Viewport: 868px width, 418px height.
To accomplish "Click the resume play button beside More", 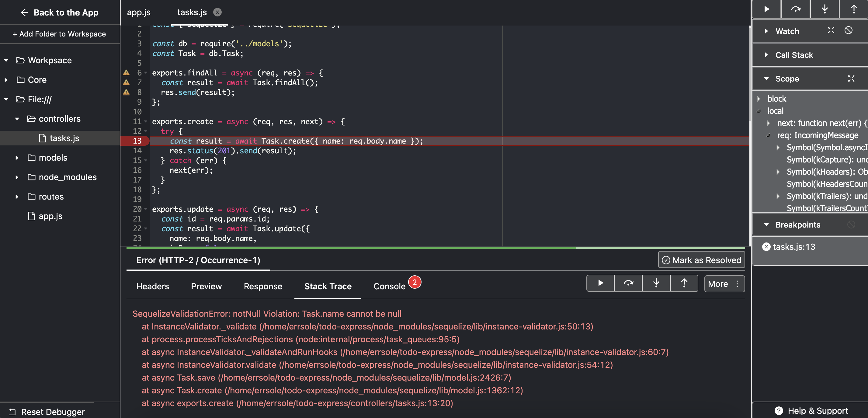I will (600, 283).
